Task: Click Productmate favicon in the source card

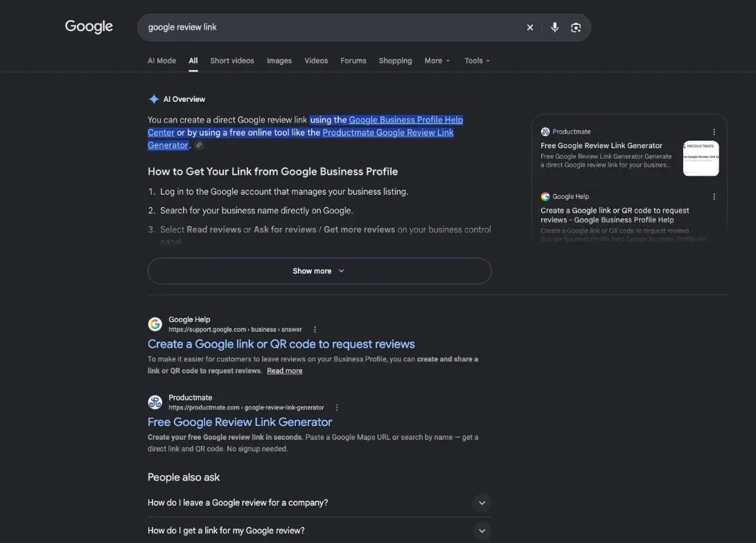Action: (x=545, y=132)
